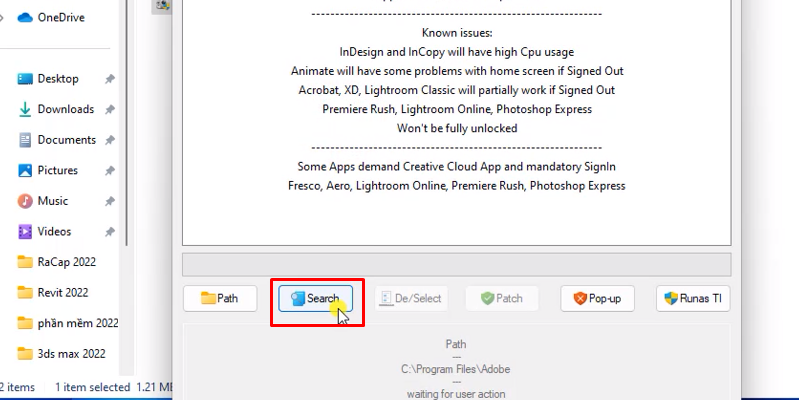Click the De/Select list button
This screenshot has width=799, height=400.
pyautogui.click(x=411, y=299)
